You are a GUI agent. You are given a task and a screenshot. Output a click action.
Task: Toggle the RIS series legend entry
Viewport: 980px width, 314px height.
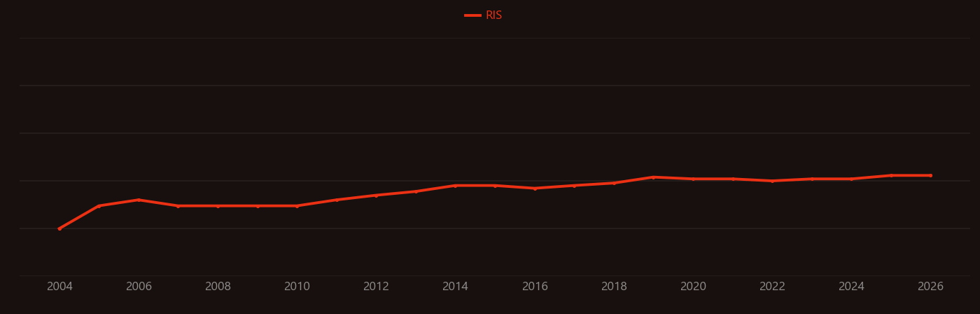(x=484, y=15)
